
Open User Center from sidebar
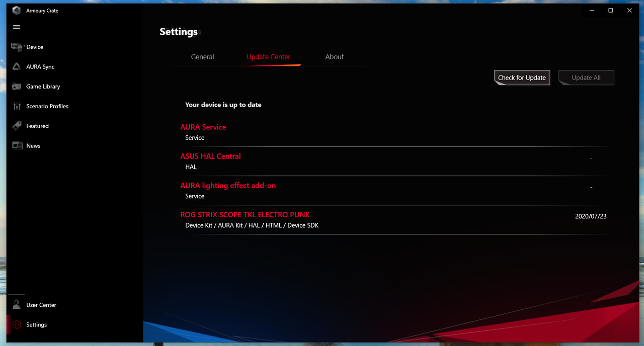[x=41, y=305]
